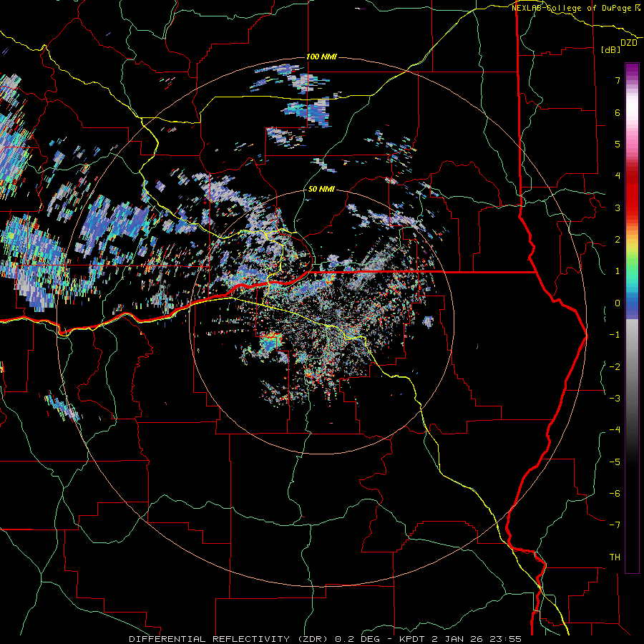Image resolution: width=644 pixels, height=644 pixels.
Task: Click the 6 value on the color scale
Action: 618,112
